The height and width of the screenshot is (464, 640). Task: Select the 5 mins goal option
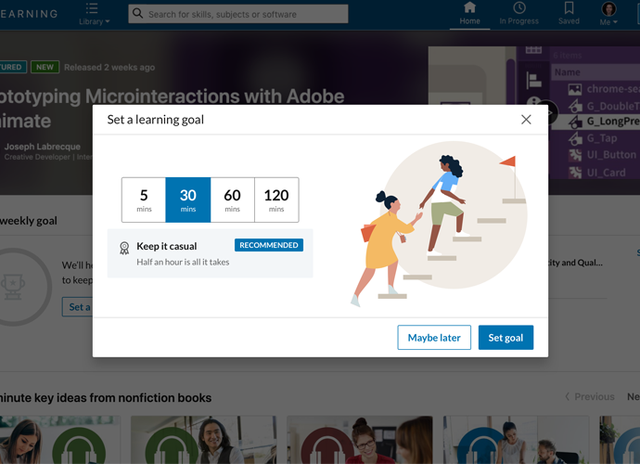(144, 200)
